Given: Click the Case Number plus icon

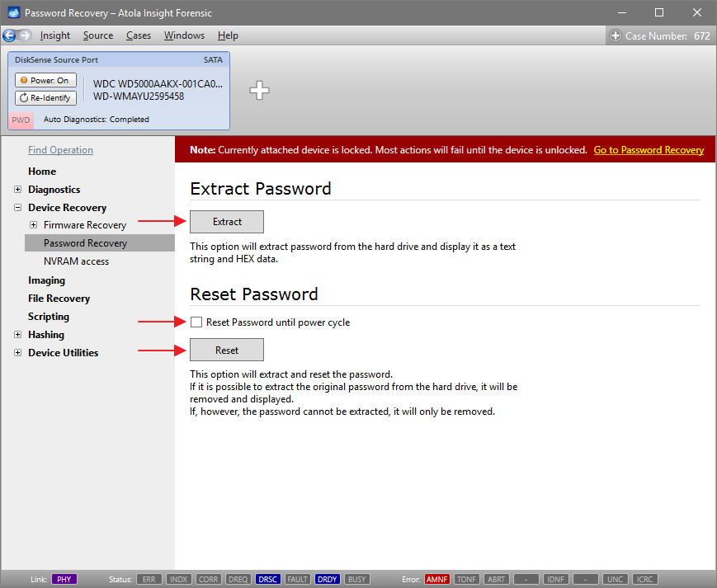Looking at the screenshot, I should [x=617, y=35].
